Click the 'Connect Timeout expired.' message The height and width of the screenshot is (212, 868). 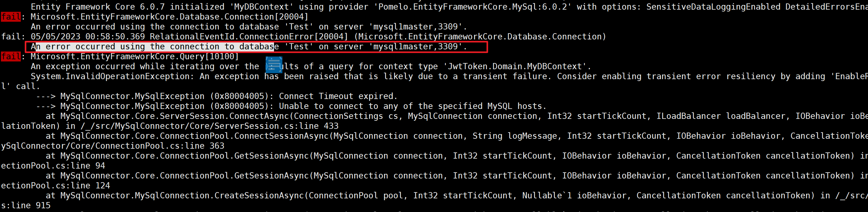tap(338, 96)
